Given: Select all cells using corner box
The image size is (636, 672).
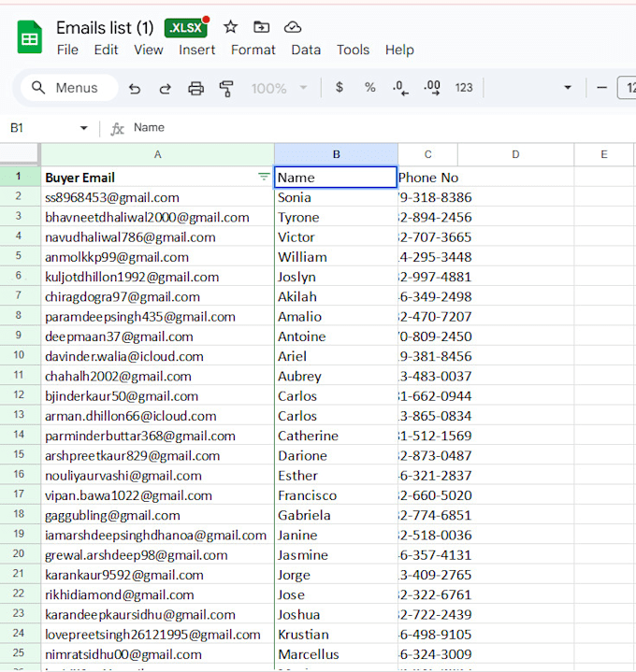Looking at the screenshot, I should coord(20,154).
